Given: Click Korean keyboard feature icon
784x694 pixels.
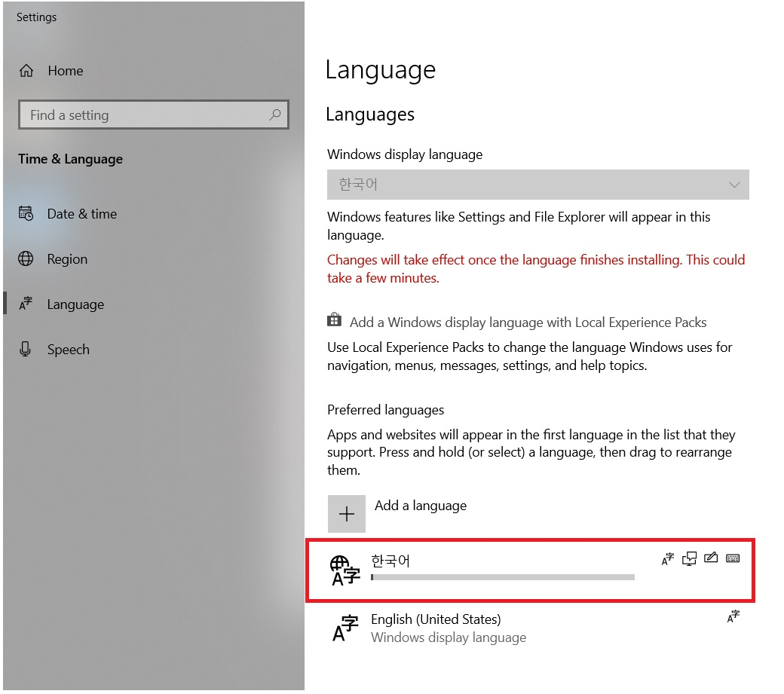Looking at the screenshot, I should 733,558.
